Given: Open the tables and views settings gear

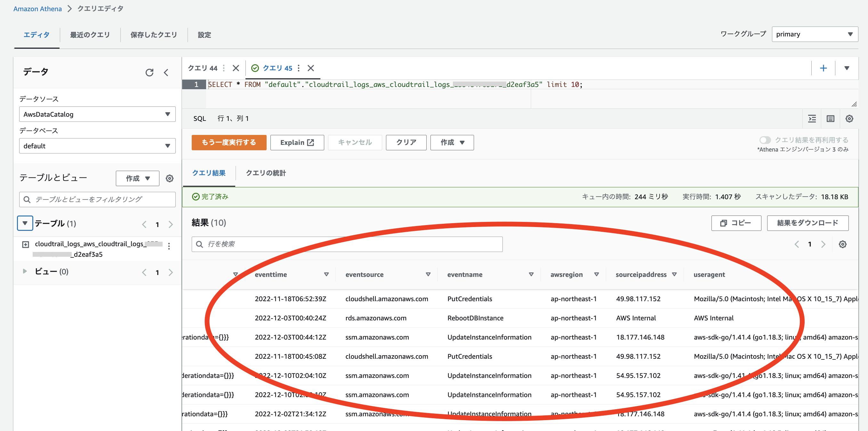Looking at the screenshot, I should (x=170, y=178).
